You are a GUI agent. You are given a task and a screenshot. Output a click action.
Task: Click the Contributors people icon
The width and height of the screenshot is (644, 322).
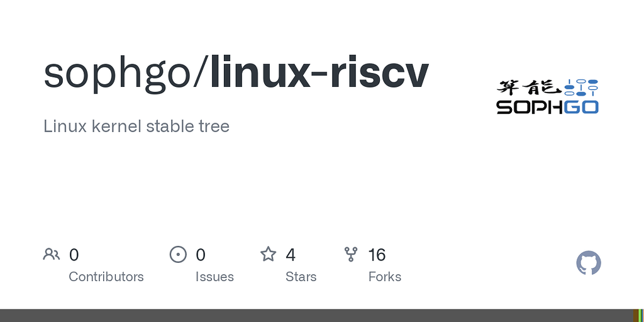pyautogui.click(x=52, y=254)
